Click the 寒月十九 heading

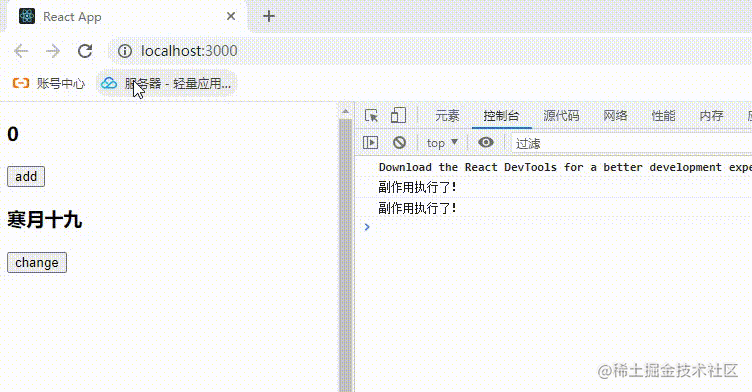45,220
